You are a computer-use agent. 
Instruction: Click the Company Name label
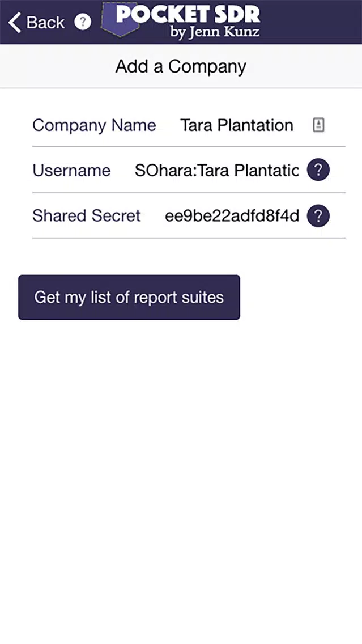[x=94, y=125]
